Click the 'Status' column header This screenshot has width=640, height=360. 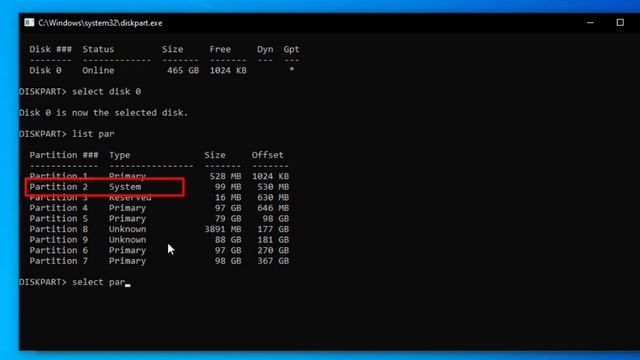click(x=98, y=49)
